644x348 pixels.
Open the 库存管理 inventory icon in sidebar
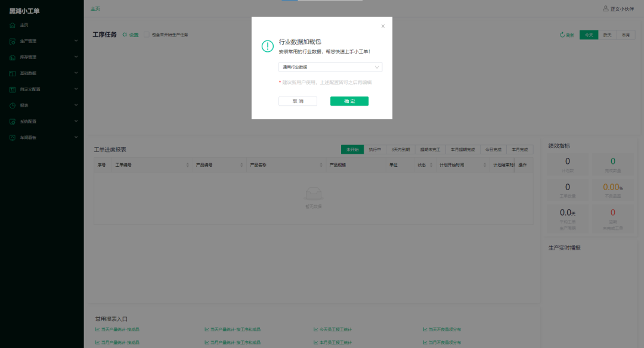[x=13, y=57]
